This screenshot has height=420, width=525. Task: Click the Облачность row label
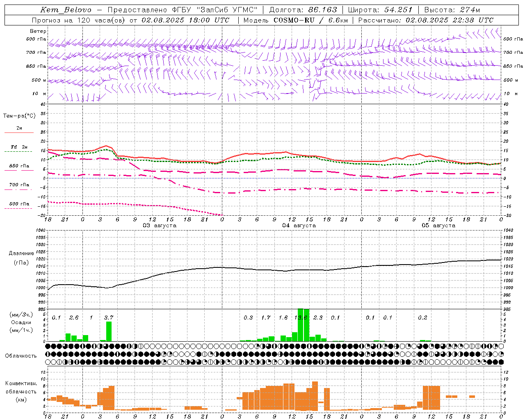21,356
